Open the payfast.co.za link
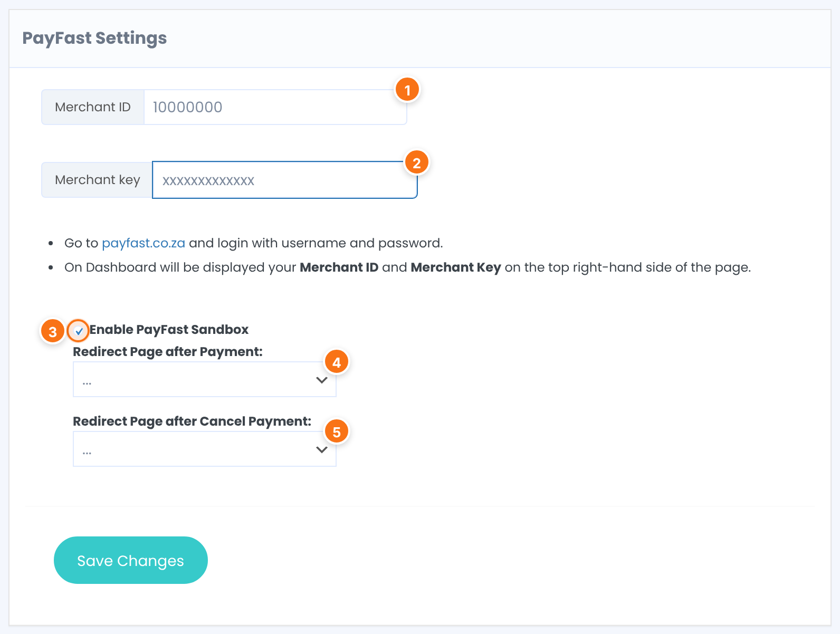This screenshot has width=840, height=634. pyautogui.click(x=144, y=243)
